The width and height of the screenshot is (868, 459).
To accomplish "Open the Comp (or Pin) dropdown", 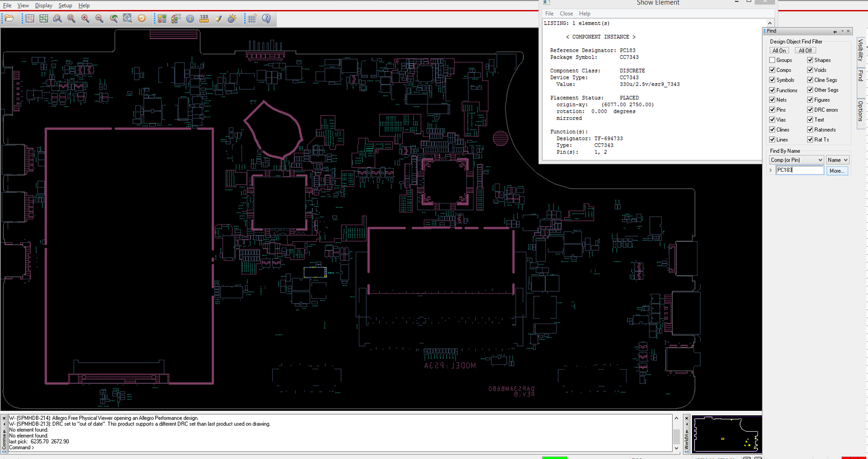I will pos(796,160).
